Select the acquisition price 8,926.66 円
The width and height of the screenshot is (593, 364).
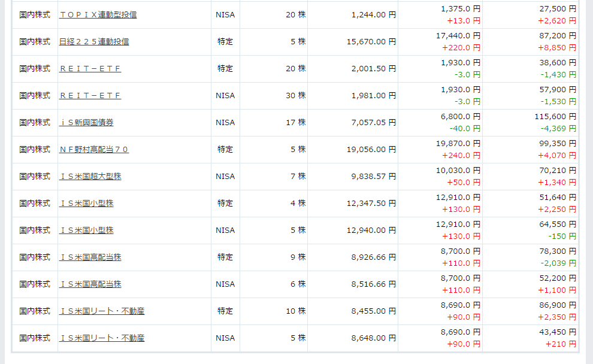pos(374,257)
